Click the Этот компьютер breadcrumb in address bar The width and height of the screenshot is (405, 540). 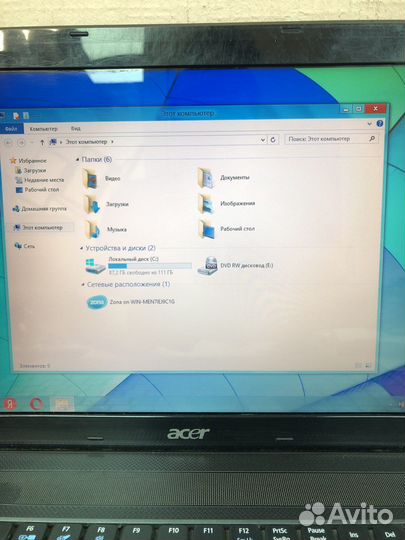coord(86,142)
